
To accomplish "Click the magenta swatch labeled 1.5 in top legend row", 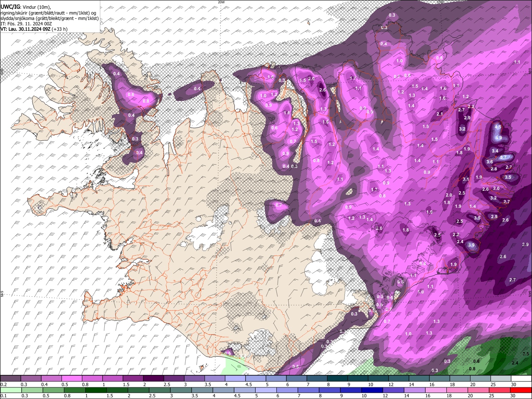I will tap(133, 379).
